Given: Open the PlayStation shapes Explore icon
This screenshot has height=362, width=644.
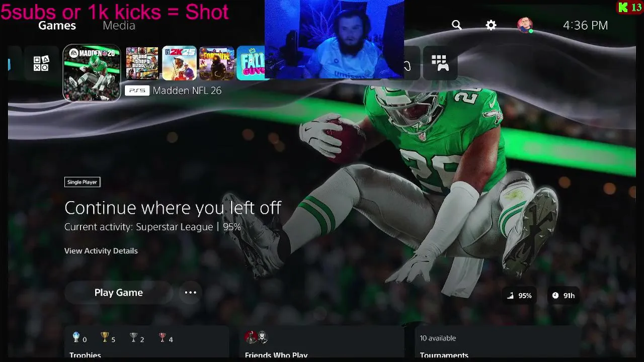Looking at the screenshot, I should point(41,64).
